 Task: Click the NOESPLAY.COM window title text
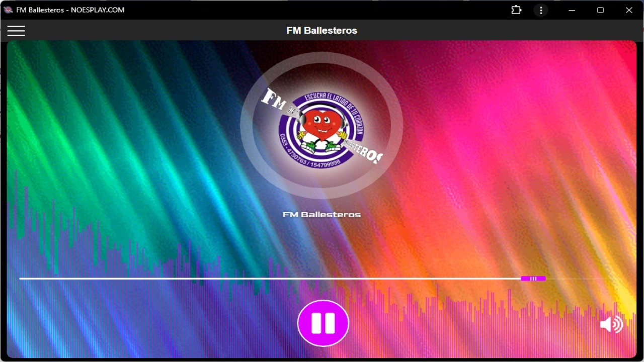98,10
